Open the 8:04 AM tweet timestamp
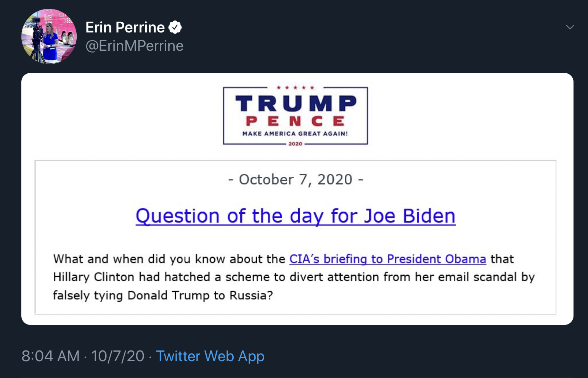This screenshot has height=378, width=588. pos(51,356)
